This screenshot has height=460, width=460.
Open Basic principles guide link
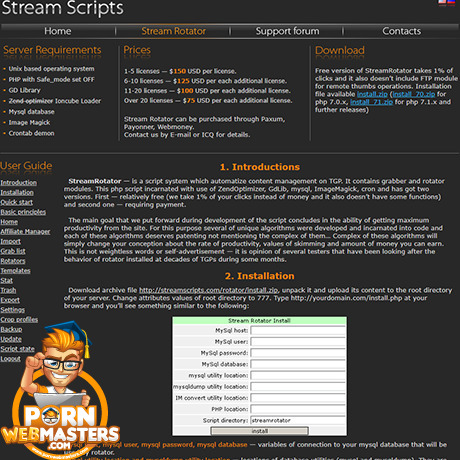[23, 212]
